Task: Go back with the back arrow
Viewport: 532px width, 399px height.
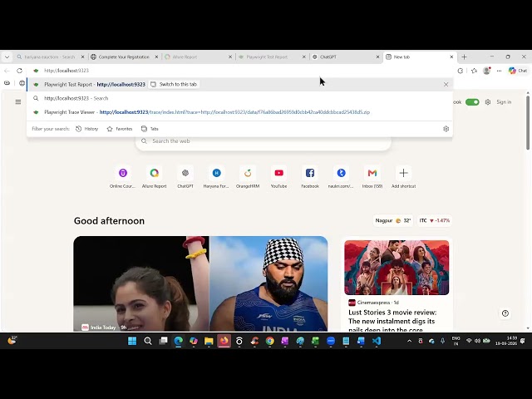Action: click(x=7, y=71)
